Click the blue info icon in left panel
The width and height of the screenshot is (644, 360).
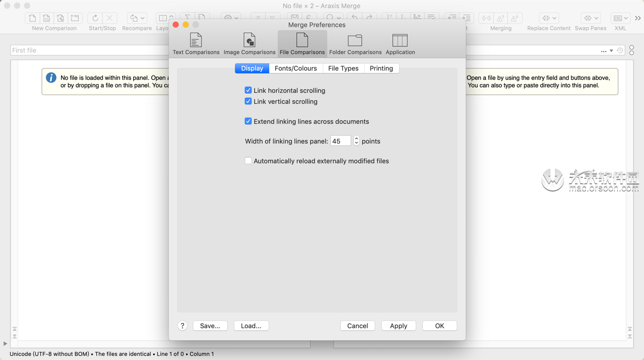[x=51, y=77]
